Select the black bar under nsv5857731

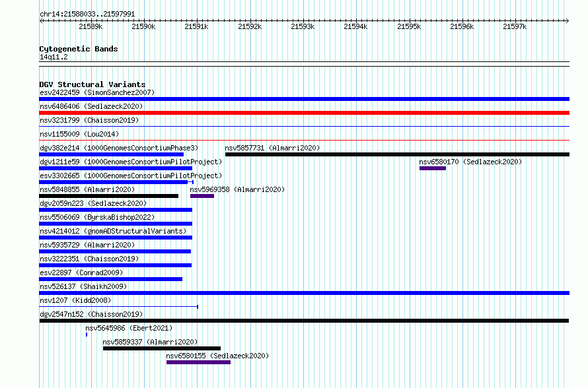tap(397, 154)
